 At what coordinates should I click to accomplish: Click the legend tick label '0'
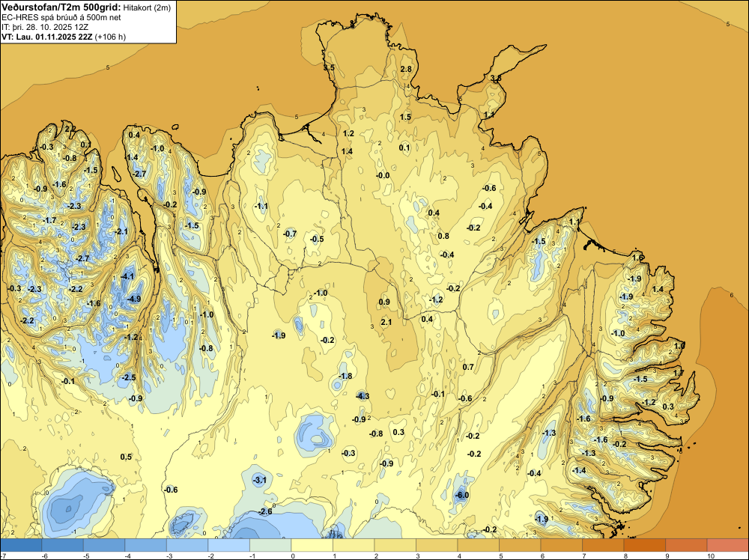pyautogui.click(x=292, y=556)
